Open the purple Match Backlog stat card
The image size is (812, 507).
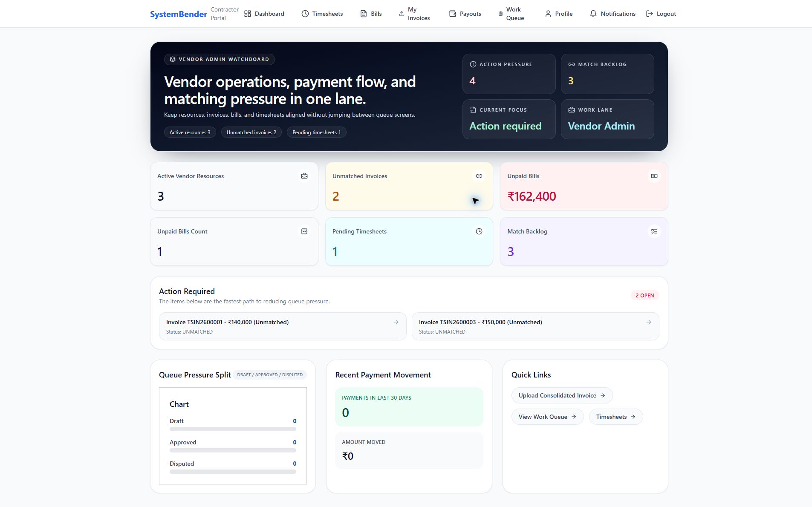pyautogui.click(x=584, y=242)
